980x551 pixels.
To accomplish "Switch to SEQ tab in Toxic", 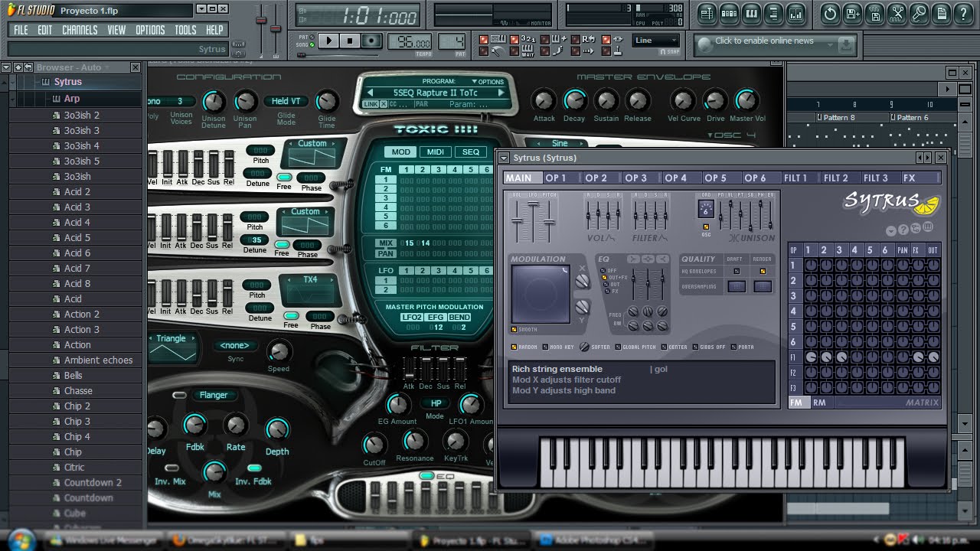I will pyautogui.click(x=471, y=152).
